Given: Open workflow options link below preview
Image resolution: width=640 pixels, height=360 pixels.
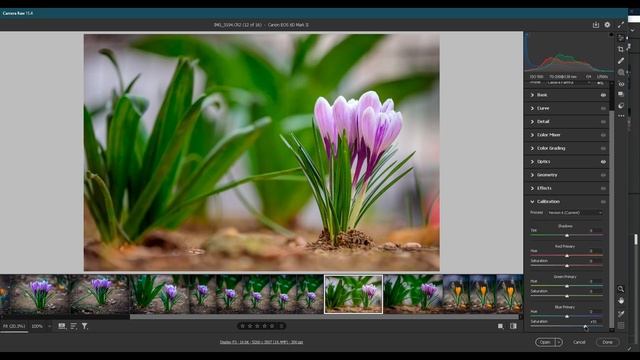Looking at the screenshot, I should (x=261, y=342).
